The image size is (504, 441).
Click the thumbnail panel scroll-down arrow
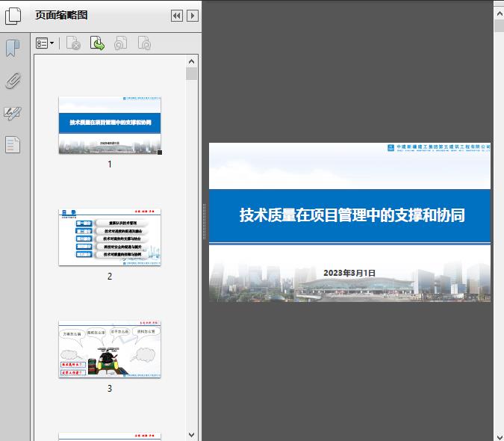coord(192,435)
